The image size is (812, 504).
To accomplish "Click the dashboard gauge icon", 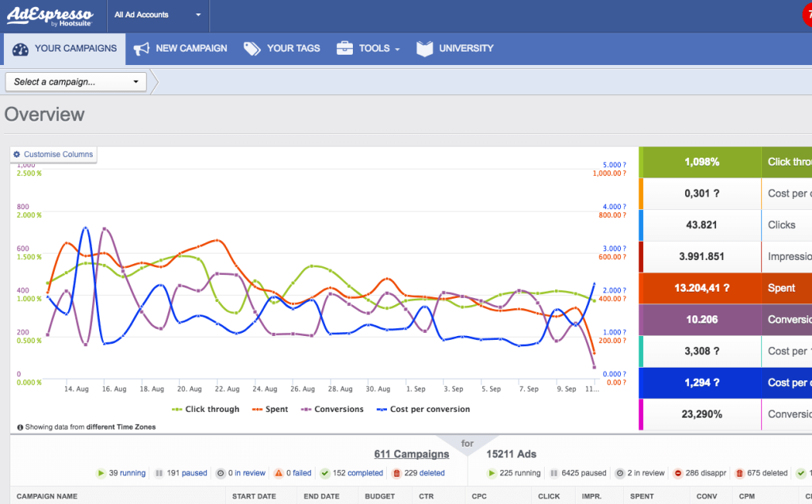I will coord(20,49).
